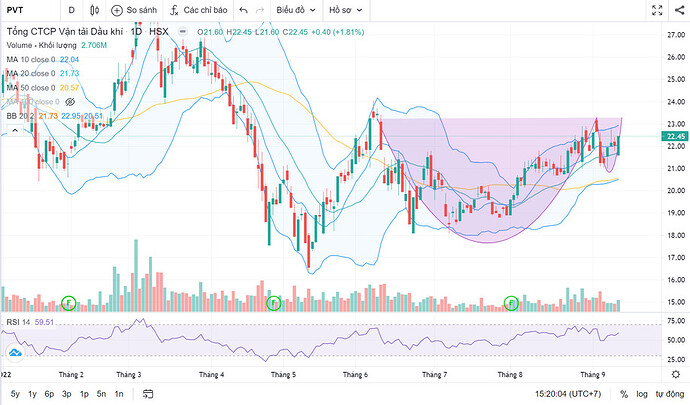Select the 1y date range
The image size is (690, 405).
pyautogui.click(x=33, y=394)
